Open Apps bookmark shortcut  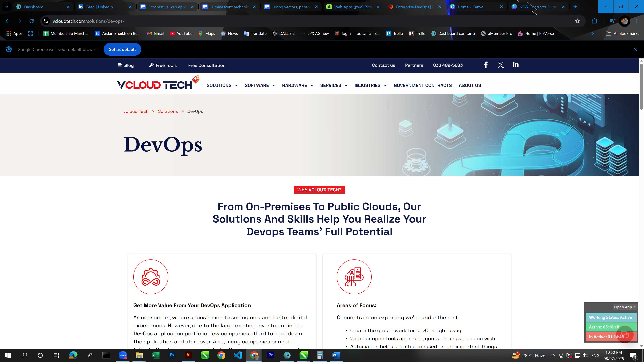coord(14,34)
